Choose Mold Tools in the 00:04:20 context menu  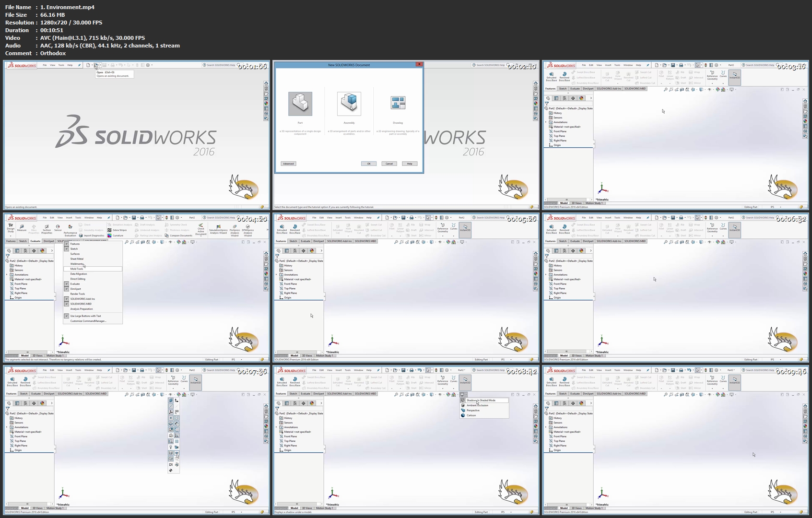pyautogui.click(x=93, y=269)
